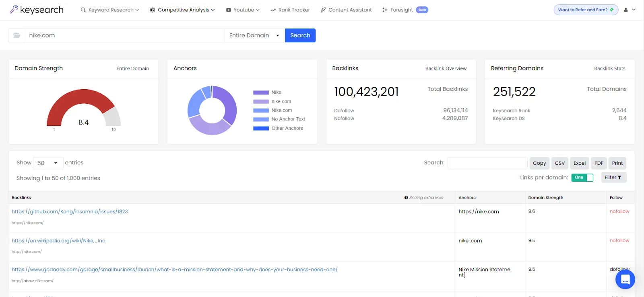Open the Rank Tracker menu item

click(290, 10)
